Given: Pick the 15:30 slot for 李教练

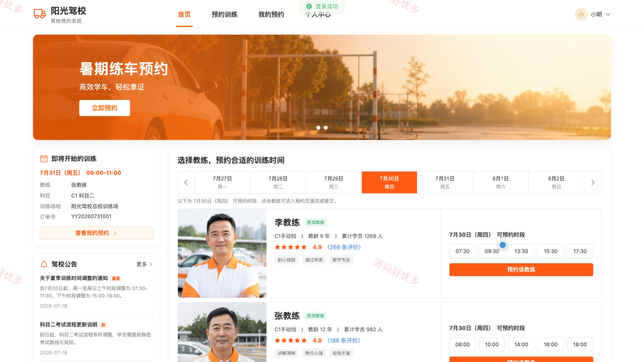Looking at the screenshot, I should tap(550, 251).
